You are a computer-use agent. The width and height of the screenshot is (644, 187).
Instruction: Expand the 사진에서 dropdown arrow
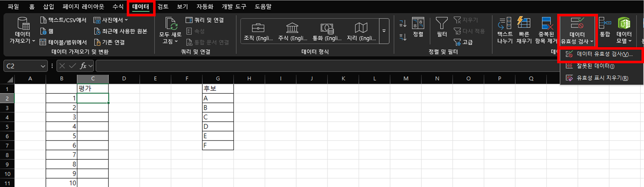click(x=126, y=20)
